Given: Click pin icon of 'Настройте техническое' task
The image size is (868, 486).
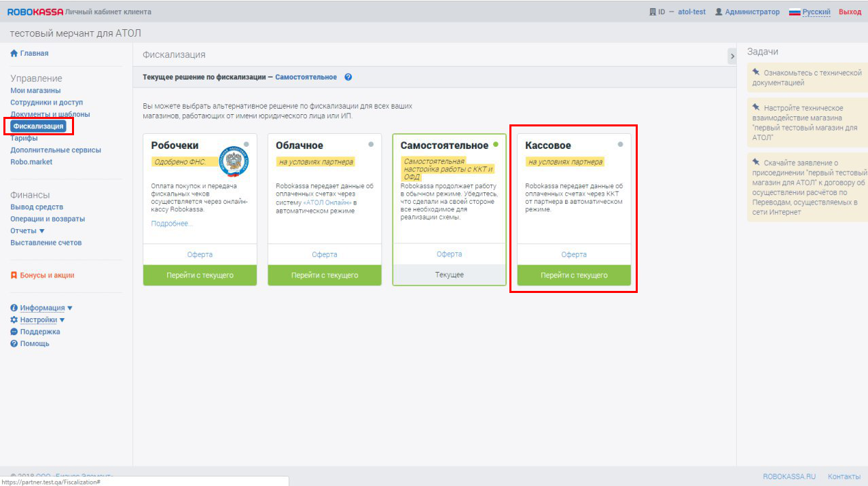Looking at the screenshot, I should [757, 107].
